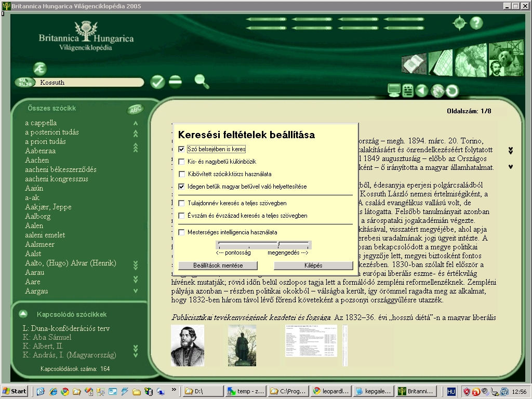Viewport: 532px width, 399px height.
Task: Open the grid table panel
Action: coord(441,63)
